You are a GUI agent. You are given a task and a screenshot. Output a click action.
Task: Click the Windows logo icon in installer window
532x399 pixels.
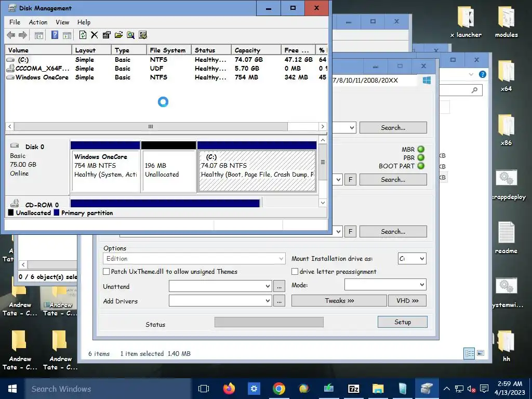[x=427, y=81]
